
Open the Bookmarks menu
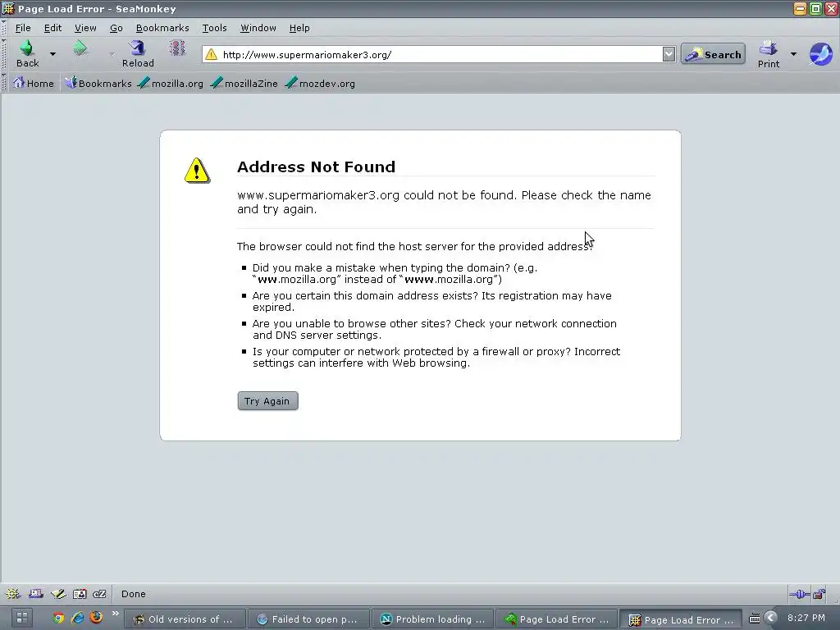162,28
